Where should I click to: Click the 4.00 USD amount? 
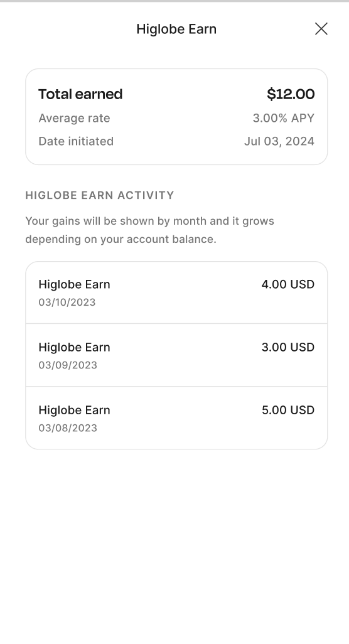pos(288,284)
